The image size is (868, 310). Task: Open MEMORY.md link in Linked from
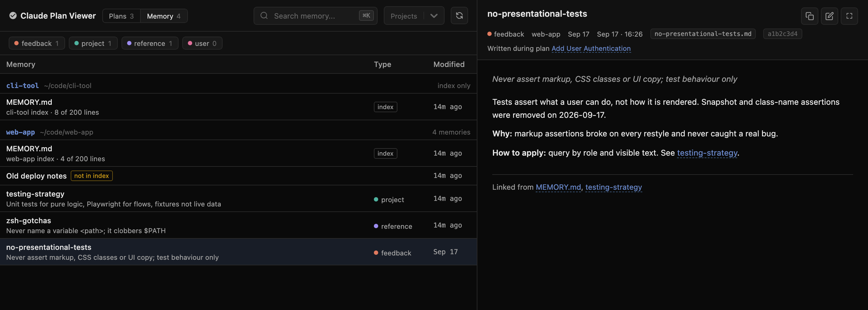coord(558,187)
